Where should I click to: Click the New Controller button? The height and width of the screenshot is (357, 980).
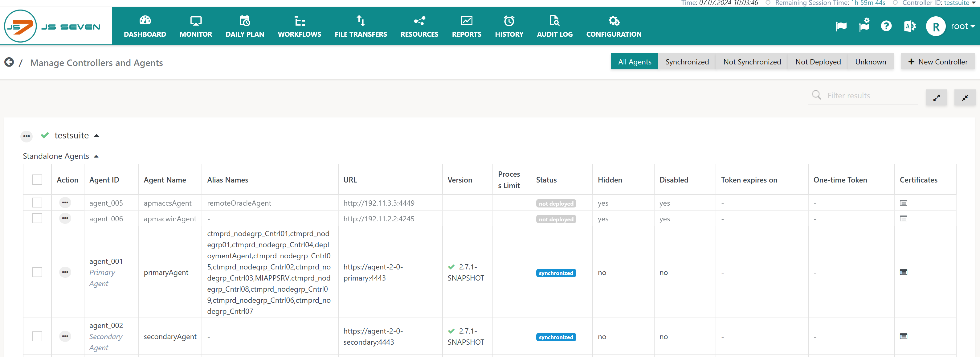[x=938, y=62]
